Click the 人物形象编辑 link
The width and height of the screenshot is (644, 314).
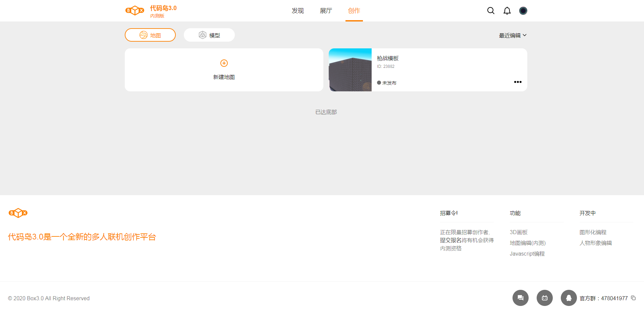coord(596,243)
